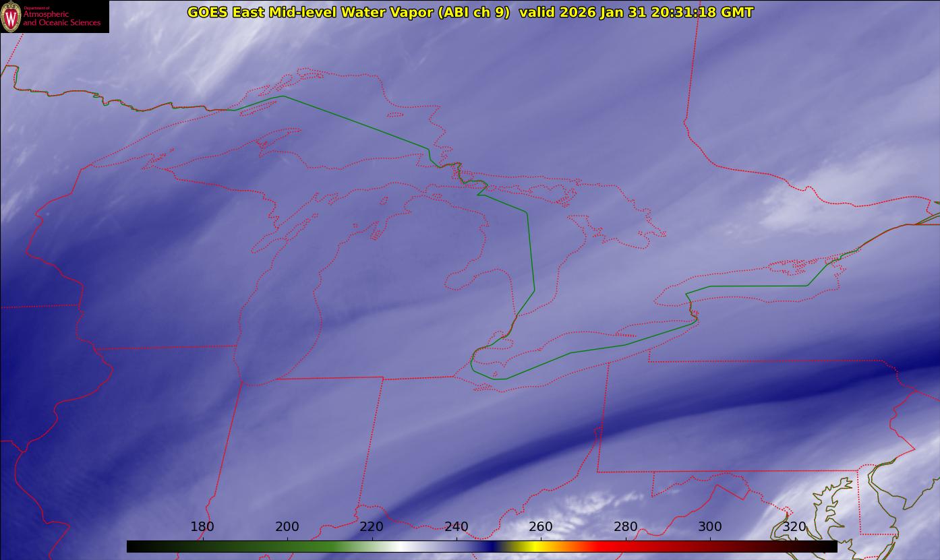Click the 200 colorbar tick label
This screenshot has width=940, height=560.
287,527
